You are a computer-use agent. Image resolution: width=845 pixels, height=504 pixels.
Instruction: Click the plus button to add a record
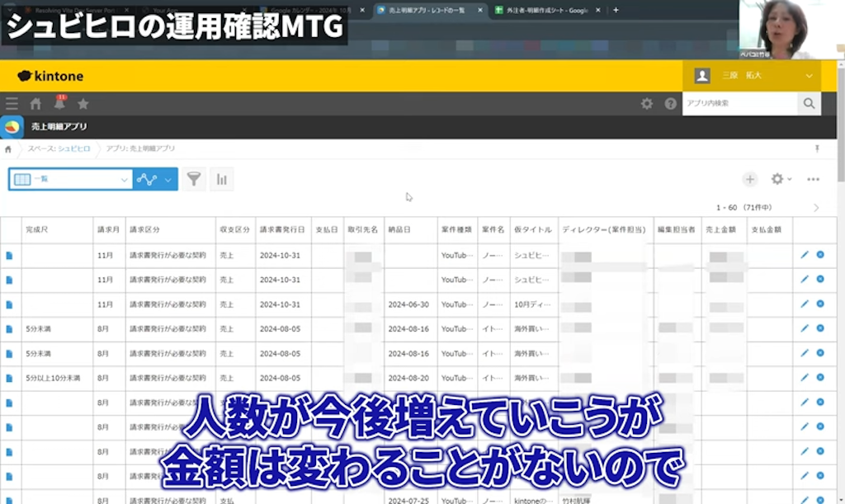(x=749, y=178)
